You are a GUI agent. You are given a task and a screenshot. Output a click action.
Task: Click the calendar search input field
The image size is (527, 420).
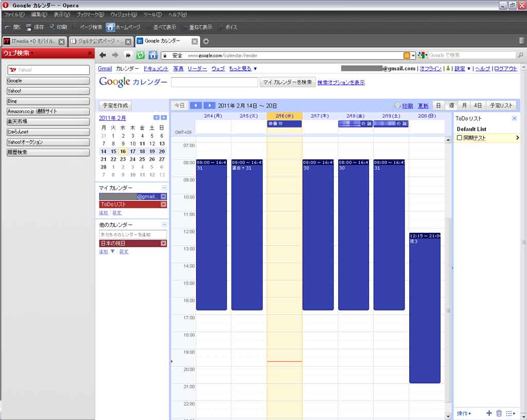pos(215,82)
